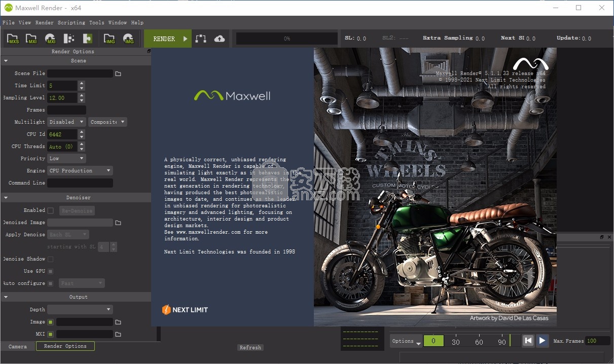Click the green frame 0 marker

434,341
